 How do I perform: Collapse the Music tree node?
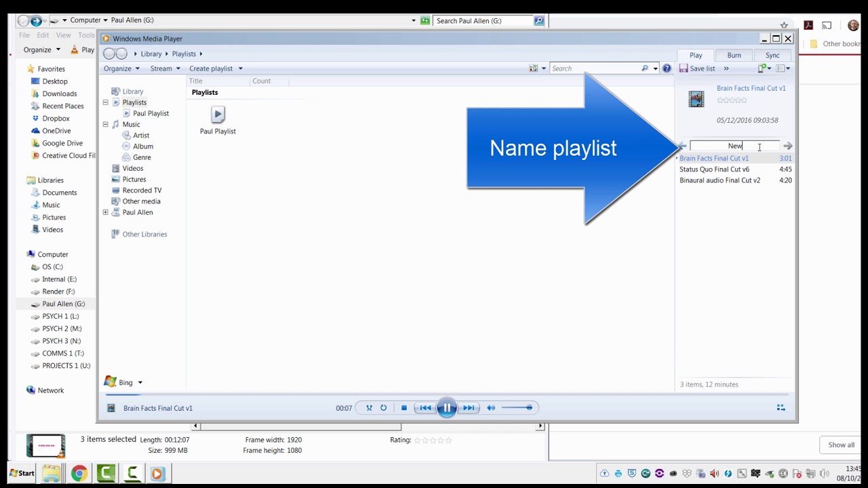106,125
